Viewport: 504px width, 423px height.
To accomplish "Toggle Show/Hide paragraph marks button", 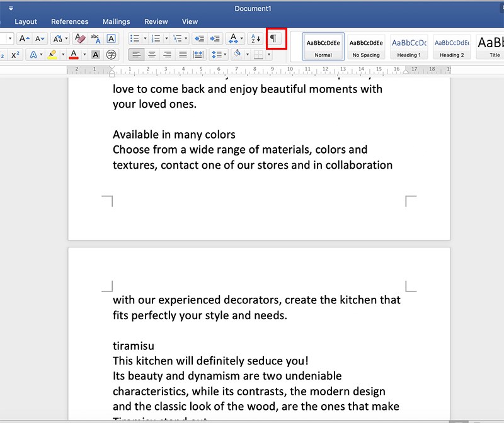I will [x=273, y=39].
